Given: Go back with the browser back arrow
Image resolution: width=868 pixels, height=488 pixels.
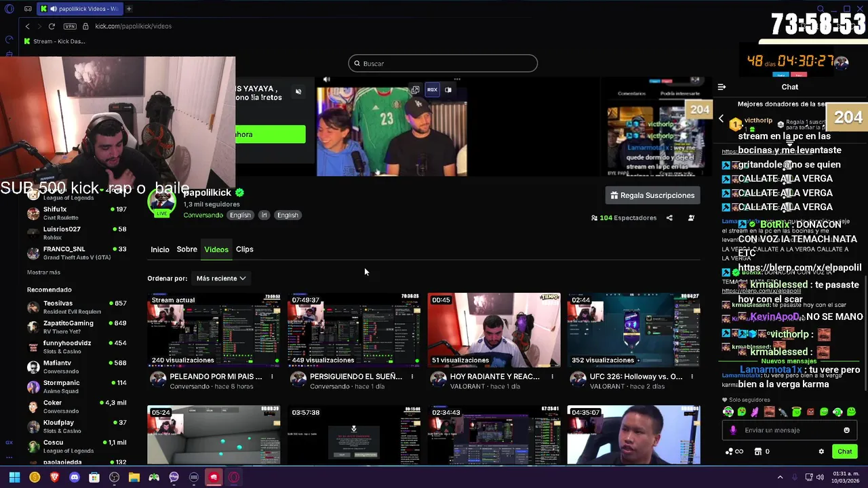Looking at the screenshot, I should pos(27,26).
